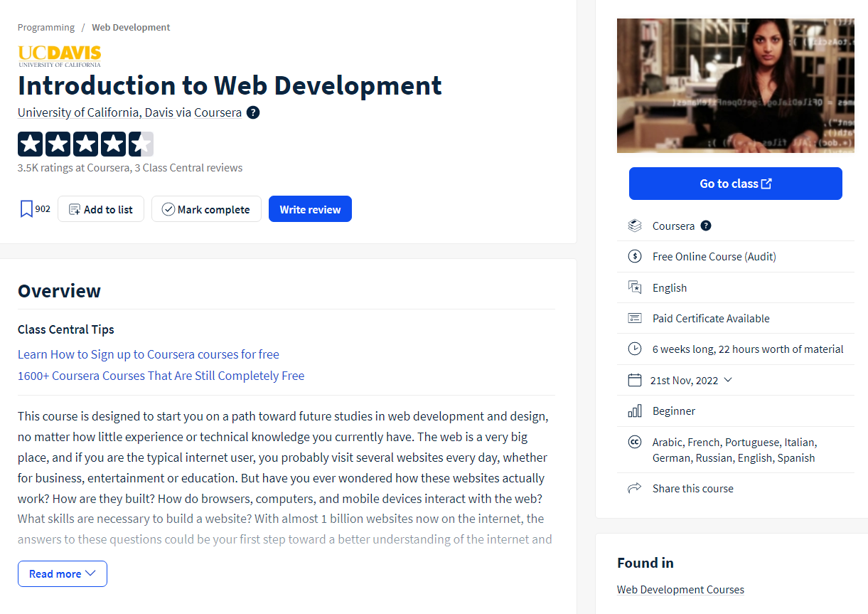
Task: Click the help icon next to Coursera provider
Action: pos(706,226)
